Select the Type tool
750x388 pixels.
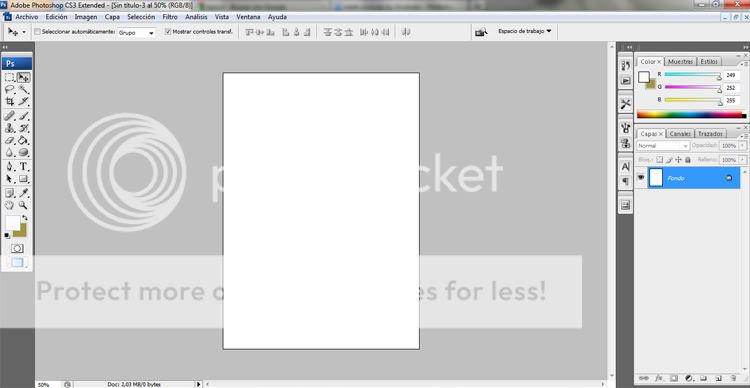tap(23, 167)
